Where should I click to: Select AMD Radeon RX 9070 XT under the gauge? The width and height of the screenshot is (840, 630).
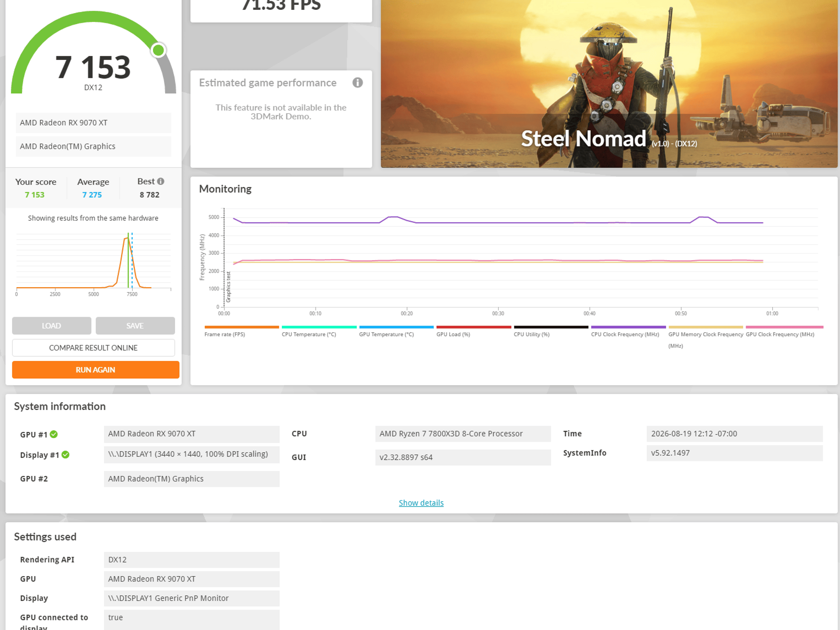pyautogui.click(x=94, y=123)
